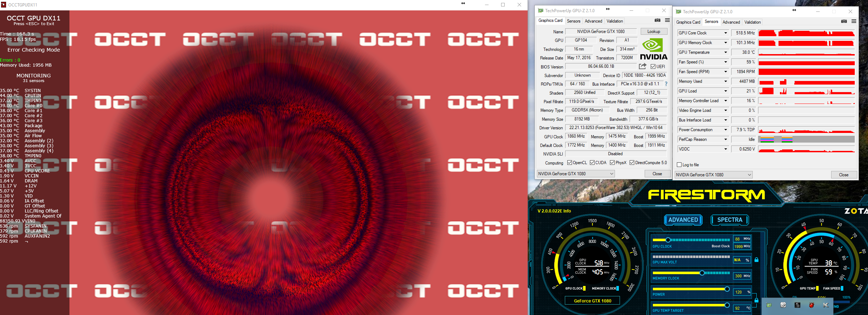Image resolution: width=868 pixels, height=315 pixels.
Task: Click the GPU TEMP TARGET slider handle
Action: 727,305
